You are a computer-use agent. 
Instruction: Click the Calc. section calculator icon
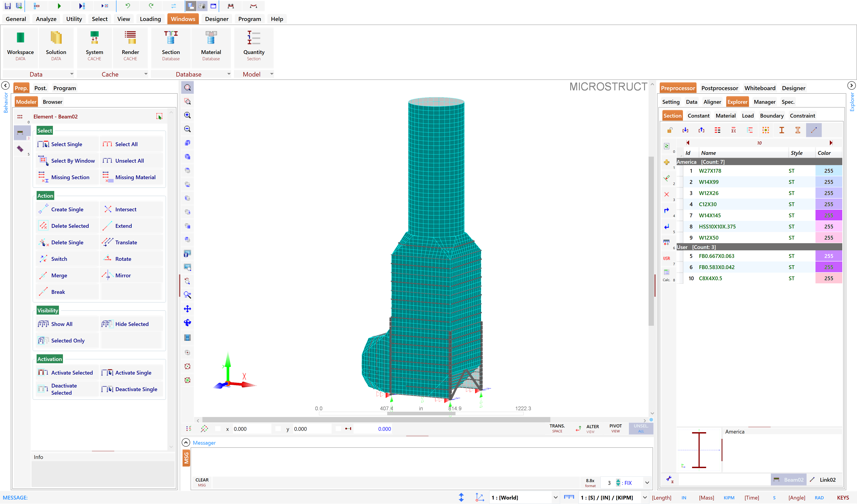(x=667, y=275)
